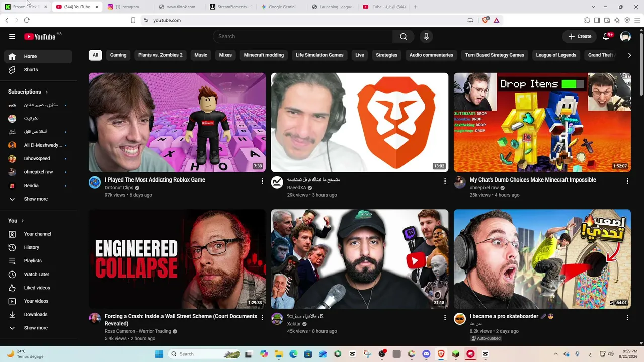
Task: Open options for the Roblox game video
Action: [x=262, y=180]
